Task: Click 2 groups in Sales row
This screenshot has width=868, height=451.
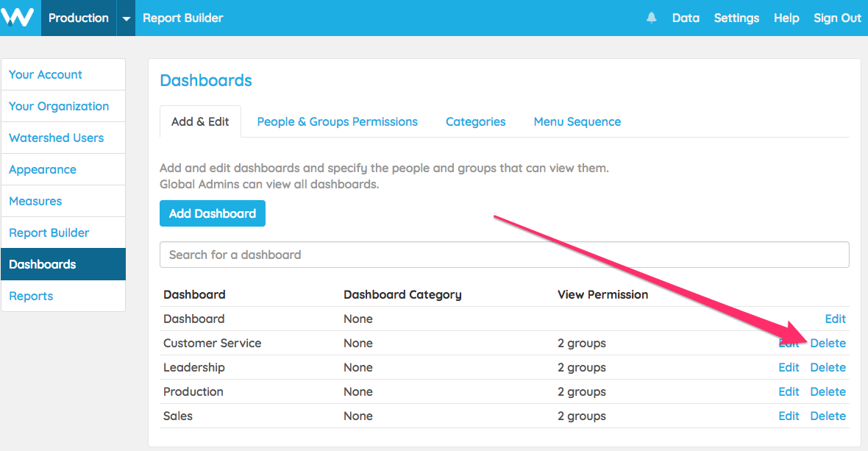Action: [582, 416]
